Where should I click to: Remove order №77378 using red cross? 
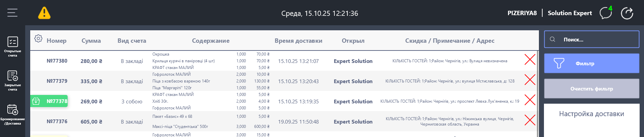[x=530, y=100]
